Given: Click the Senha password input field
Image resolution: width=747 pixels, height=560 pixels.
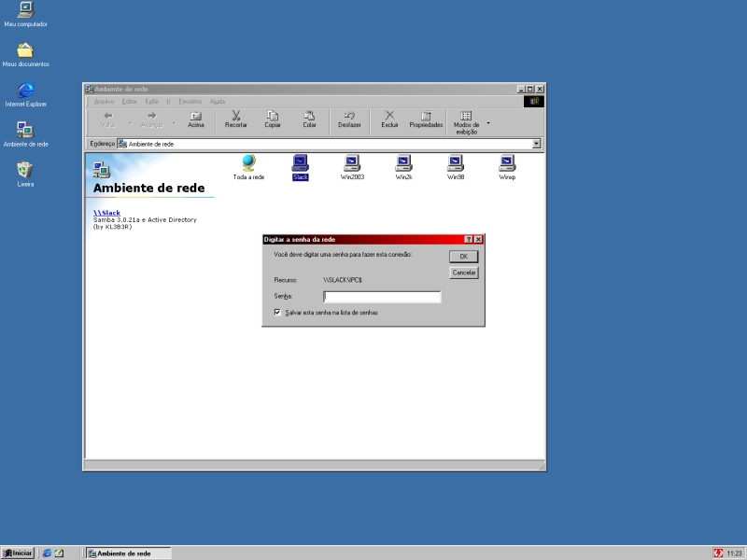Looking at the screenshot, I should point(382,297).
